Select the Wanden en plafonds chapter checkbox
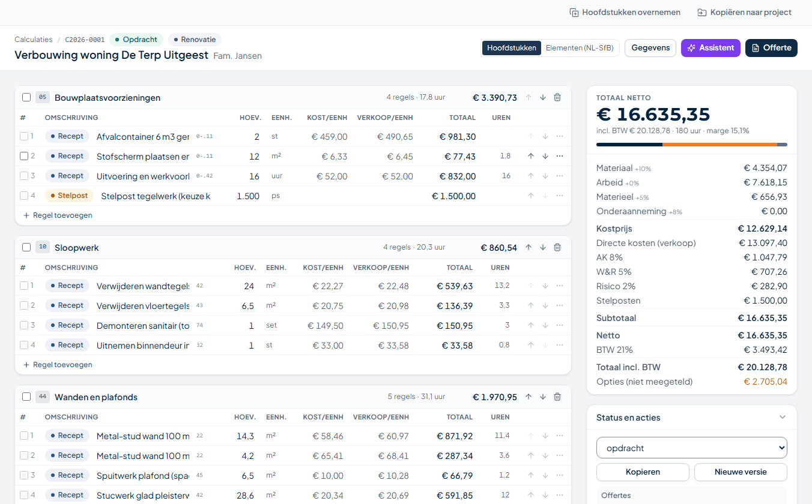The image size is (812, 504). click(x=26, y=397)
